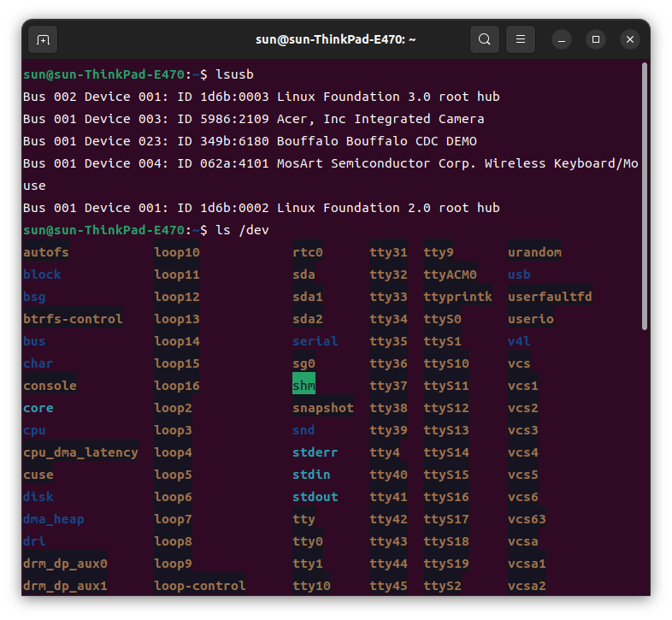Close the terminal window
Image resolution: width=672 pixels, height=620 pixels.
click(630, 39)
